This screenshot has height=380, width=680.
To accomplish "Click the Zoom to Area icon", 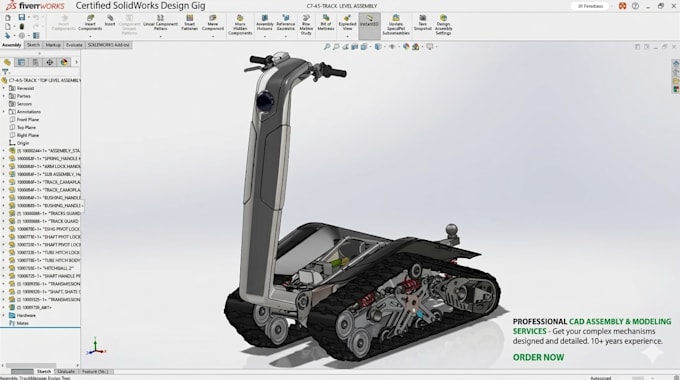I will tap(336, 47).
